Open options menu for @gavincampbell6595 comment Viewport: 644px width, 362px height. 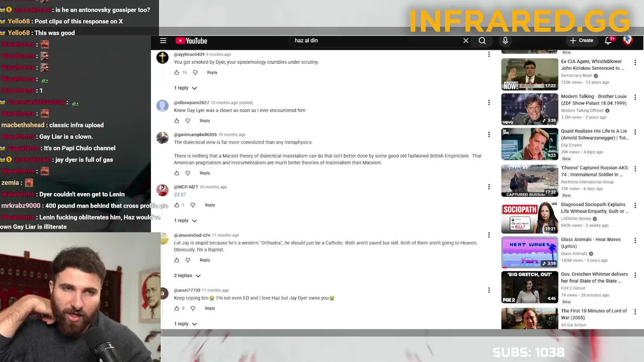click(x=489, y=135)
